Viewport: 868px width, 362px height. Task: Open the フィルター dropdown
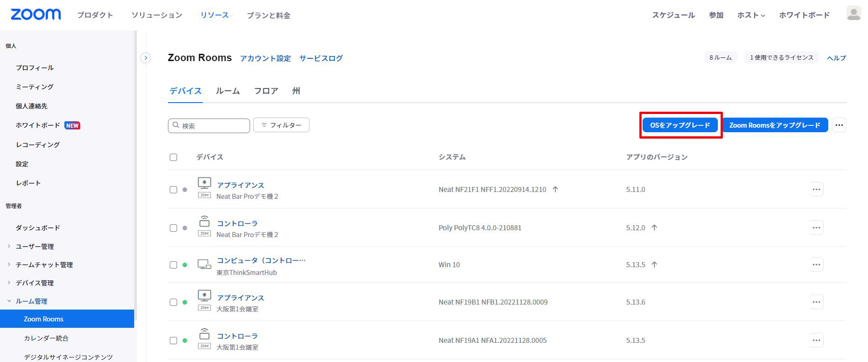[x=281, y=125]
